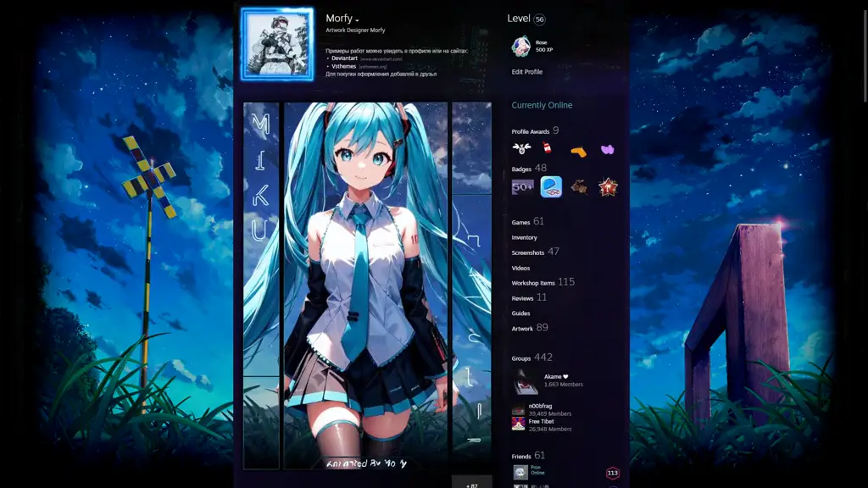Viewport: 868px width, 488px height.
Task: Click the blue rounded badge icon
Action: coord(551,186)
